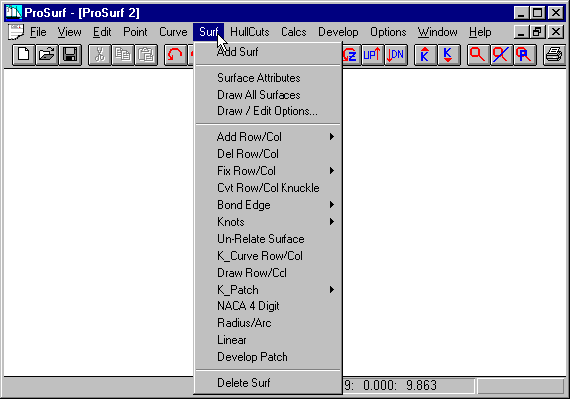Open a file using the folder icon

click(x=47, y=55)
